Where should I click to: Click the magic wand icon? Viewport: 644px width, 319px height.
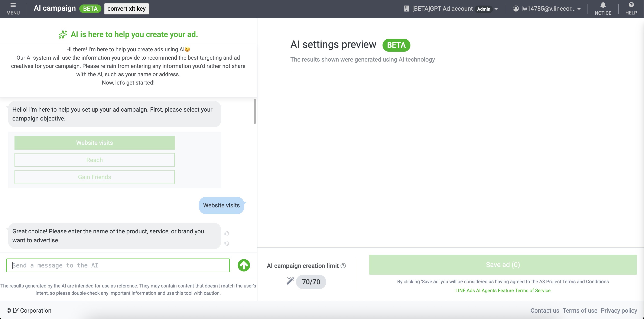[x=290, y=281]
